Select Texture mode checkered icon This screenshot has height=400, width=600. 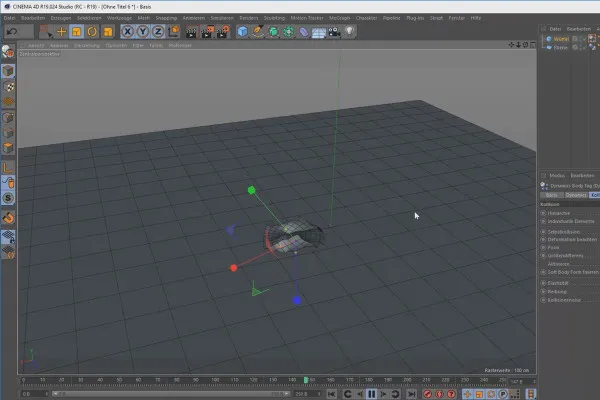[8, 87]
